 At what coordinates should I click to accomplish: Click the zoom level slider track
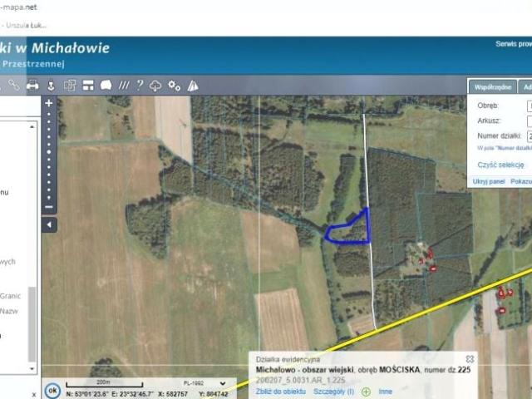[49, 154]
